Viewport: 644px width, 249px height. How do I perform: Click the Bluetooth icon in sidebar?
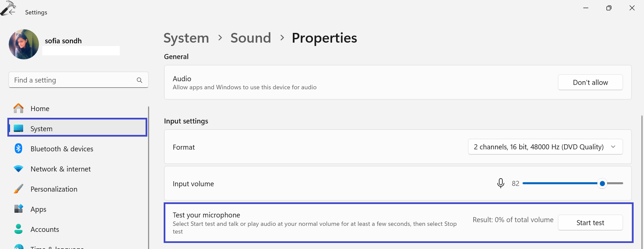coord(18,148)
